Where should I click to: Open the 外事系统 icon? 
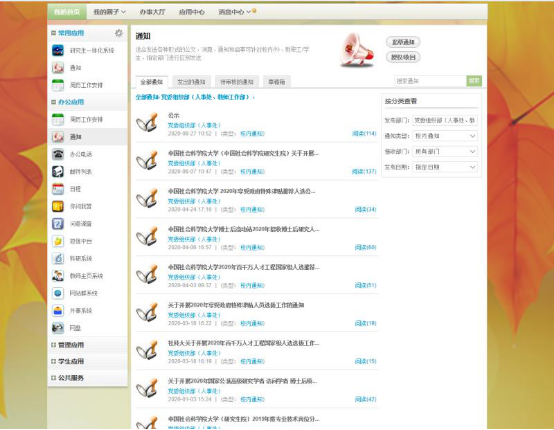[x=58, y=311]
